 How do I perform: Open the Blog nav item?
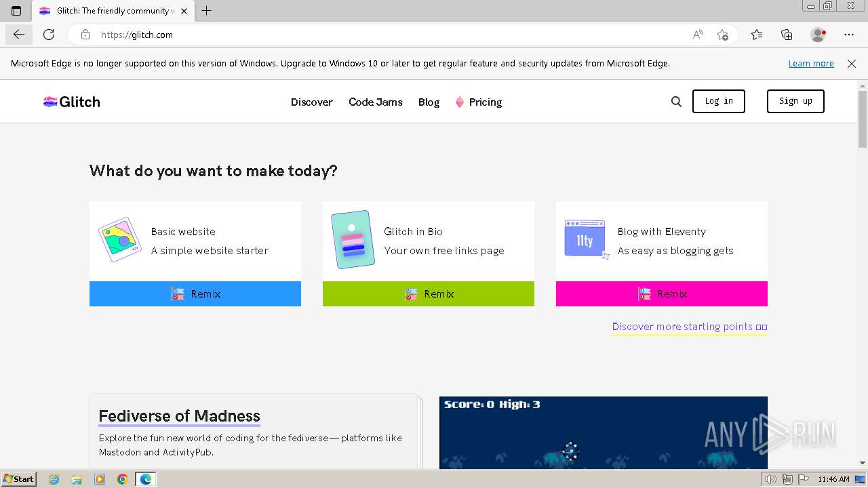(429, 102)
